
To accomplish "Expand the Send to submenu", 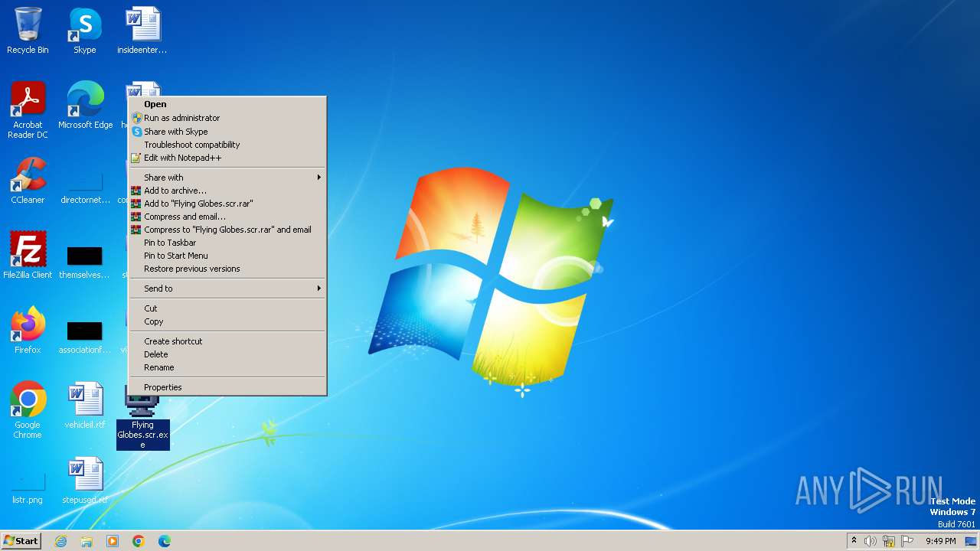I will point(227,289).
